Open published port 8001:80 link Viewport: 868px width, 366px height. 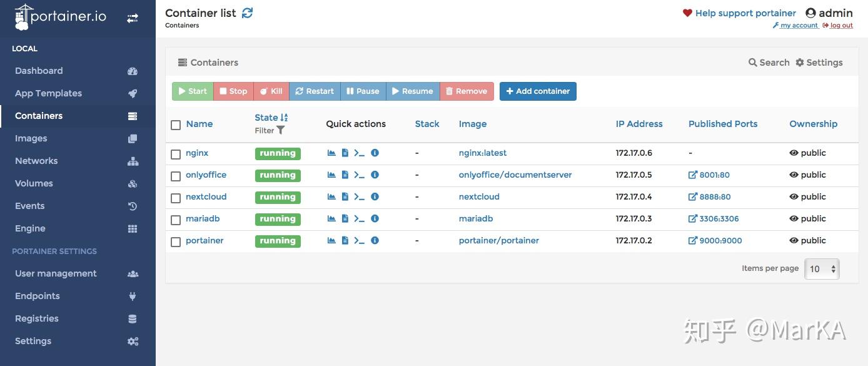point(709,175)
